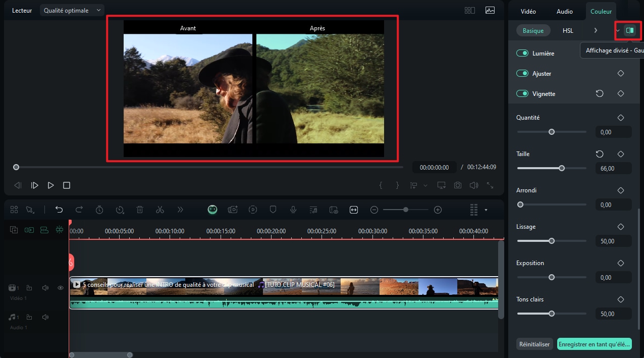The image size is (644, 358).
Task: Stop playback with the square button
Action: 67,185
